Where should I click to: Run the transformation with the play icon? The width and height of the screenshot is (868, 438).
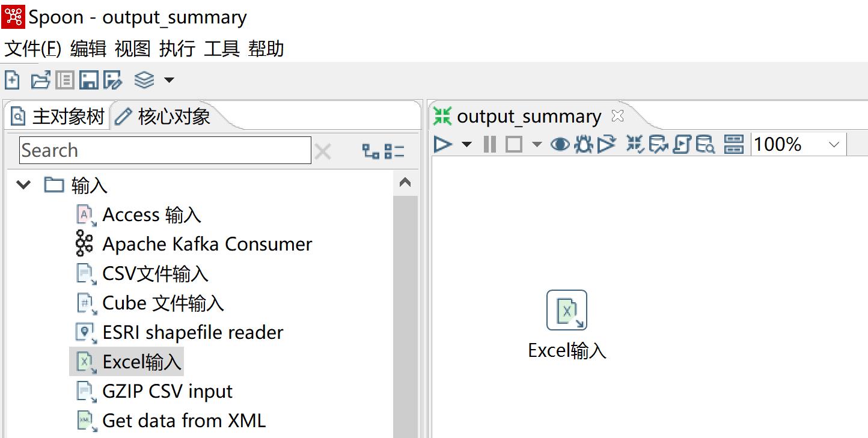pyautogui.click(x=443, y=144)
